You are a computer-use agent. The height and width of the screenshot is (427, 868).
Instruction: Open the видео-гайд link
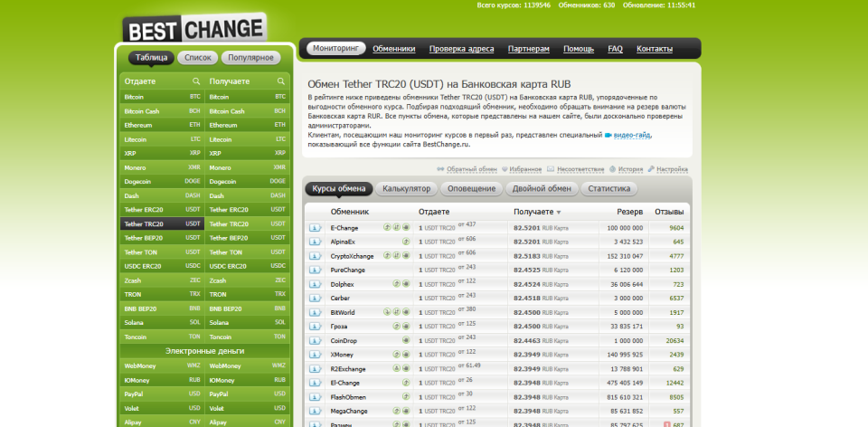click(x=631, y=135)
